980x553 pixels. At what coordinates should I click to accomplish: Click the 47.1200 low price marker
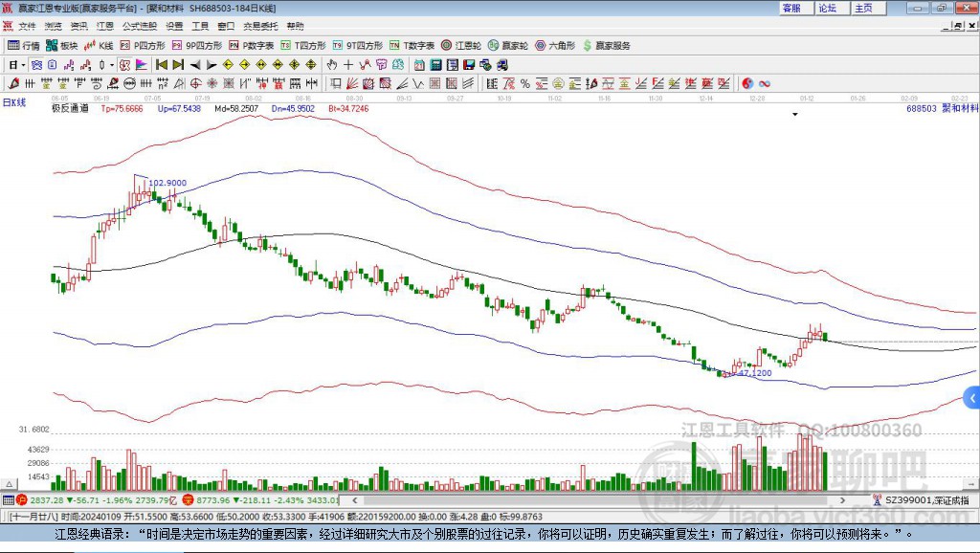(x=755, y=373)
